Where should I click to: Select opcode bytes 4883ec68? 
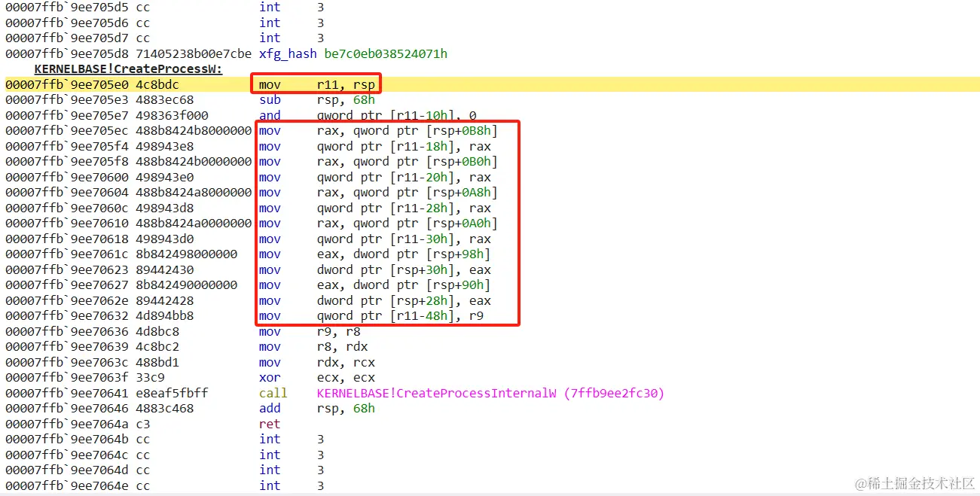pyautogui.click(x=164, y=100)
